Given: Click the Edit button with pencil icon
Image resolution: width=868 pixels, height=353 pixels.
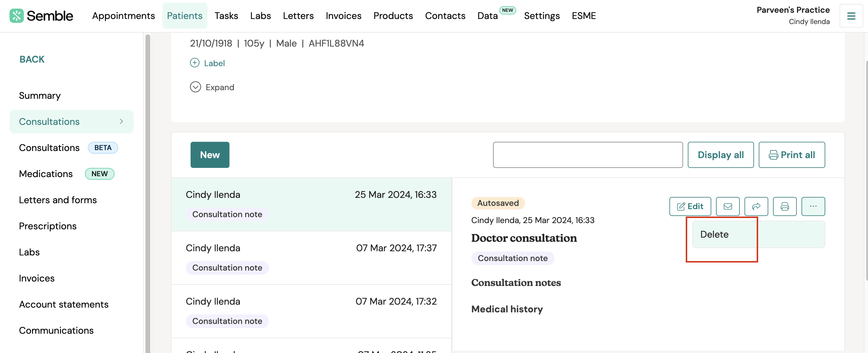Looking at the screenshot, I should (x=690, y=206).
